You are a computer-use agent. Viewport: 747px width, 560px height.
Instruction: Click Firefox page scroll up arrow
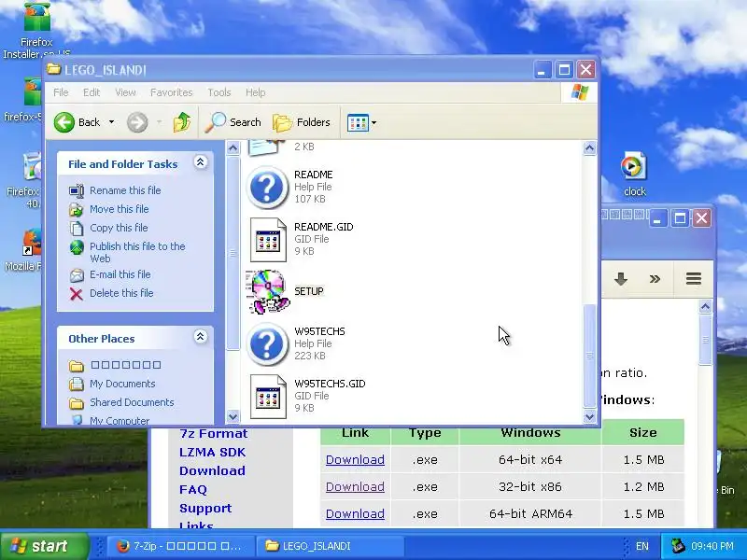[x=706, y=307]
